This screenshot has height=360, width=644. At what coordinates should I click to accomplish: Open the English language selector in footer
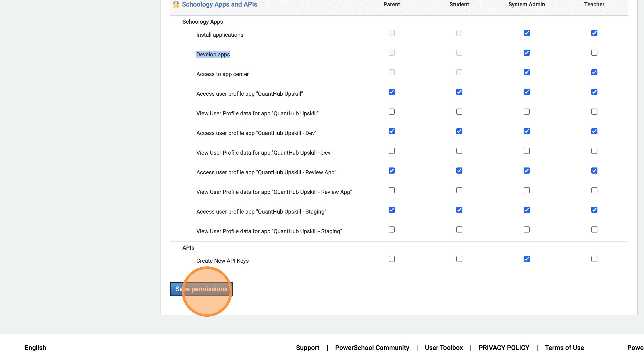36,348
